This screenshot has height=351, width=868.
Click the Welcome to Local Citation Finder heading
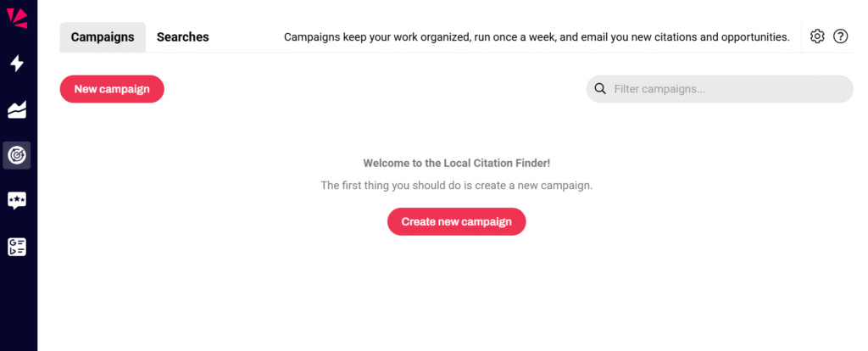pyautogui.click(x=456, y=163)
